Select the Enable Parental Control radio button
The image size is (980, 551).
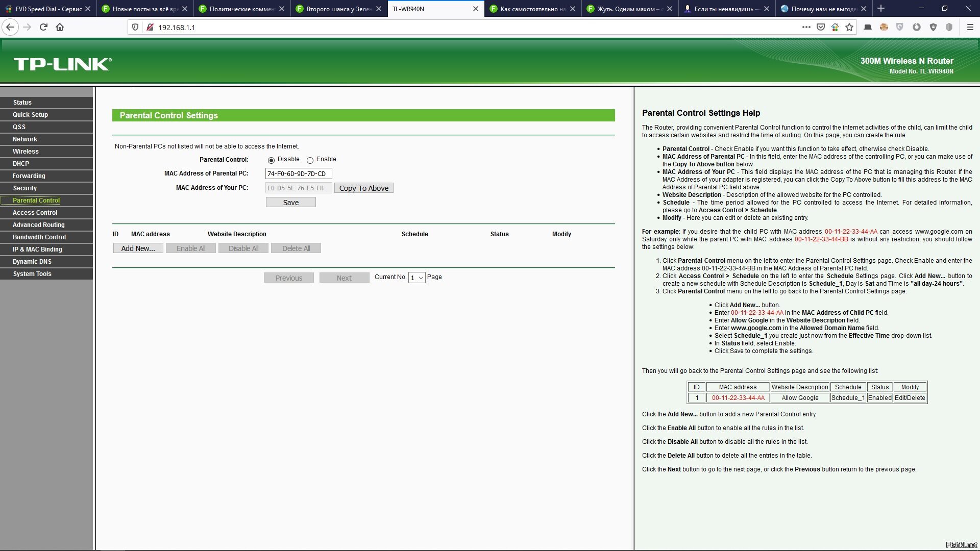pos(310,160)
